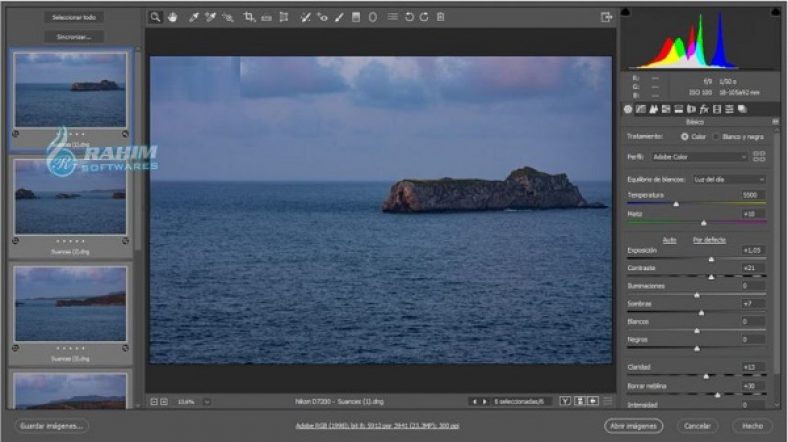
Task: Pick the White Balance eyedropper tool
Action: click(x=192, y=17)
